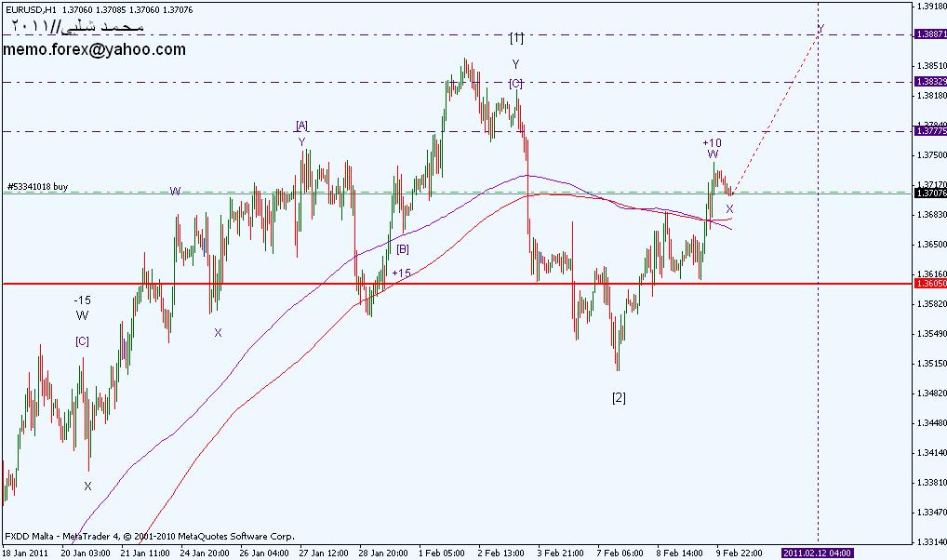Select the +15 text label
Image resolution: width=947 pixels, height=560 pixels.
click(x=401, y=273)
